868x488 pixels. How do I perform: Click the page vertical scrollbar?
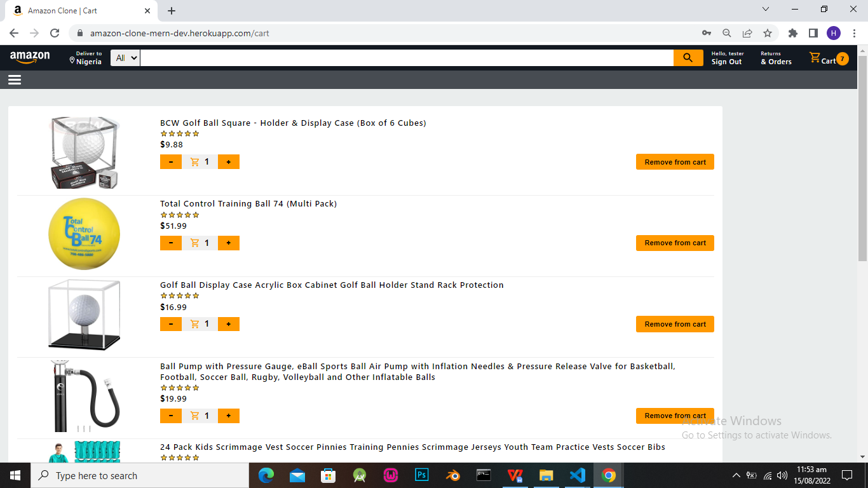point(862,159)
